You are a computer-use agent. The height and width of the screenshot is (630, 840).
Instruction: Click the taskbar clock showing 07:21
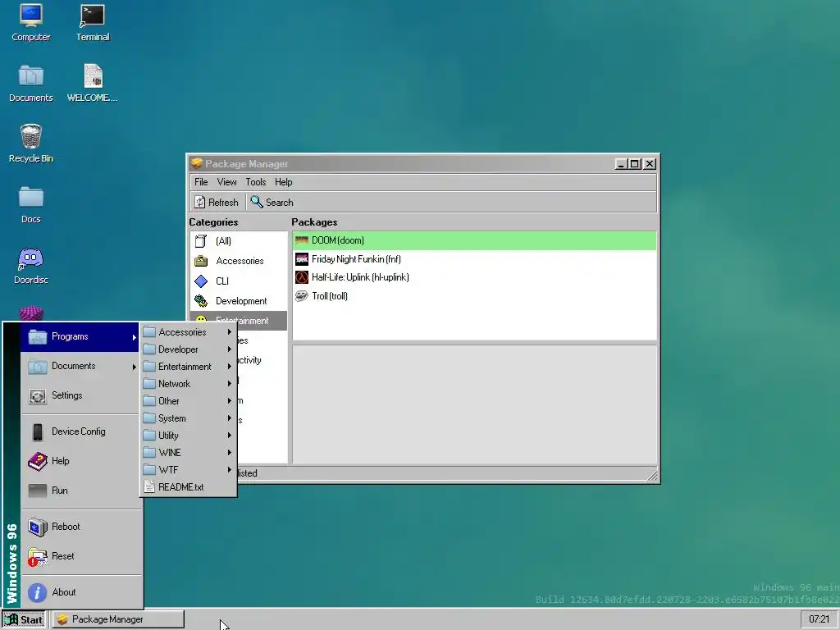[819, 620]
